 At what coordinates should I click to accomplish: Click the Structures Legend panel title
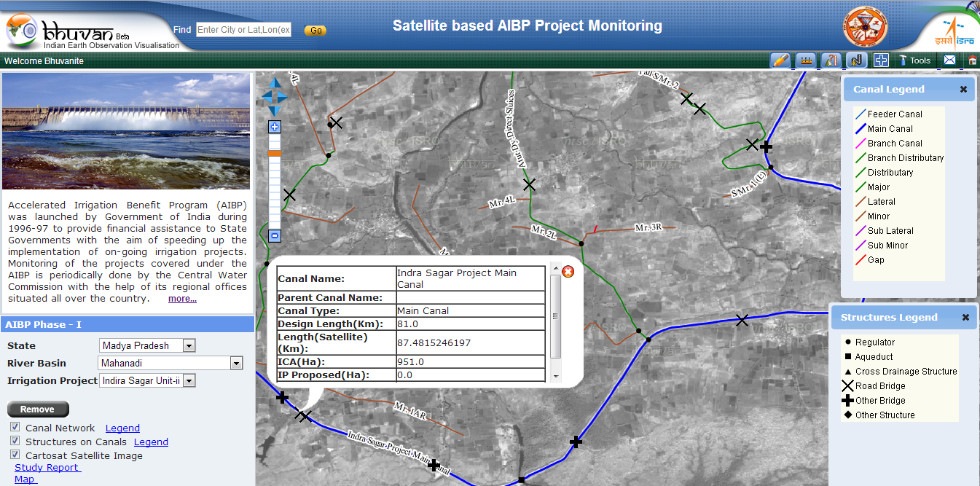click(x=889, y=317)
